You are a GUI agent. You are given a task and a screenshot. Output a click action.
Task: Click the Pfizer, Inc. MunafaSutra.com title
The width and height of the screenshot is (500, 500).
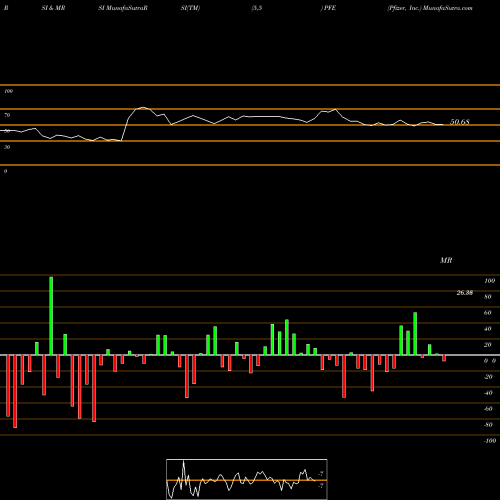click(x=430, y=8)
